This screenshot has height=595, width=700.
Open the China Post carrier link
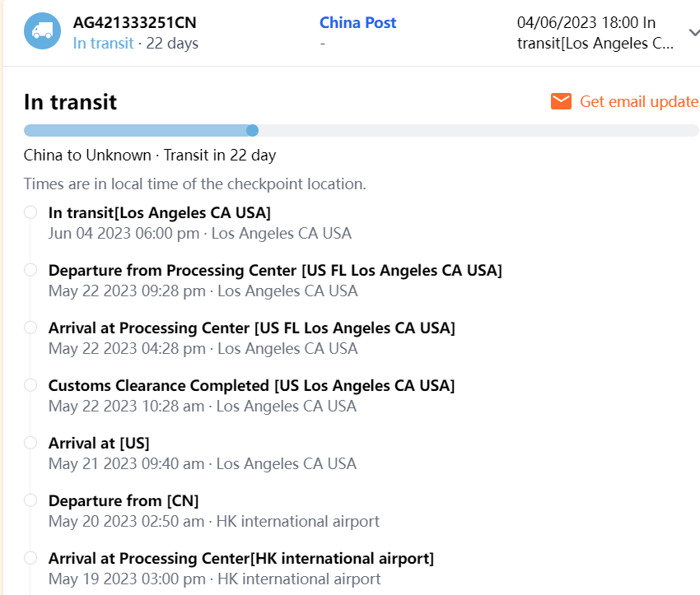coord(357,23)
